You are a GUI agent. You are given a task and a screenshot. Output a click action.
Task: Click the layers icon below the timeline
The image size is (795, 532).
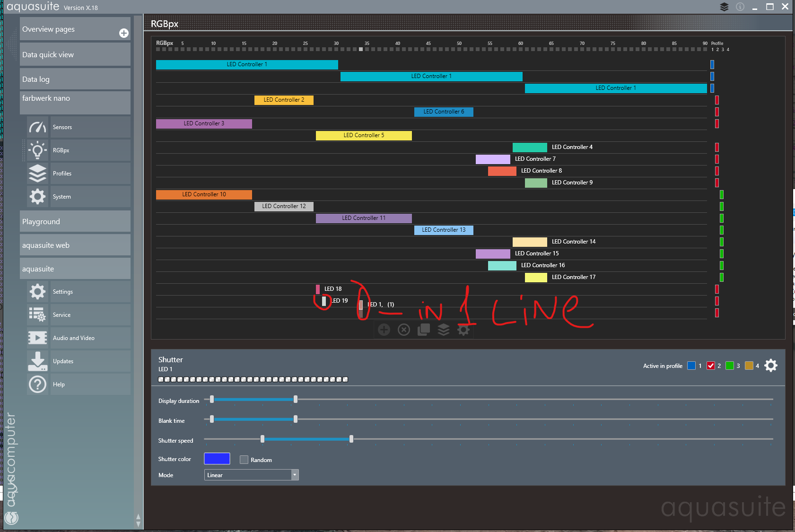tap(444, 330)
